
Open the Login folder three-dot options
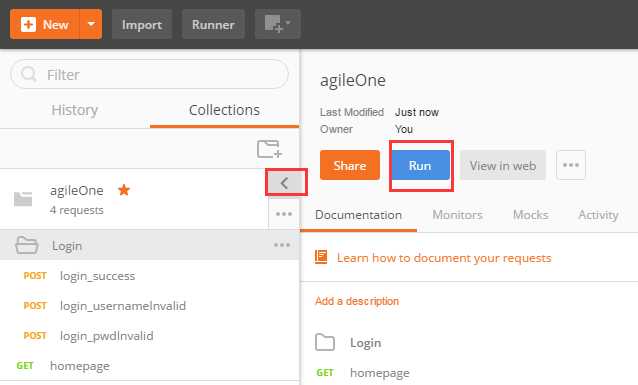pyautogui.click(x=282, y=245)
